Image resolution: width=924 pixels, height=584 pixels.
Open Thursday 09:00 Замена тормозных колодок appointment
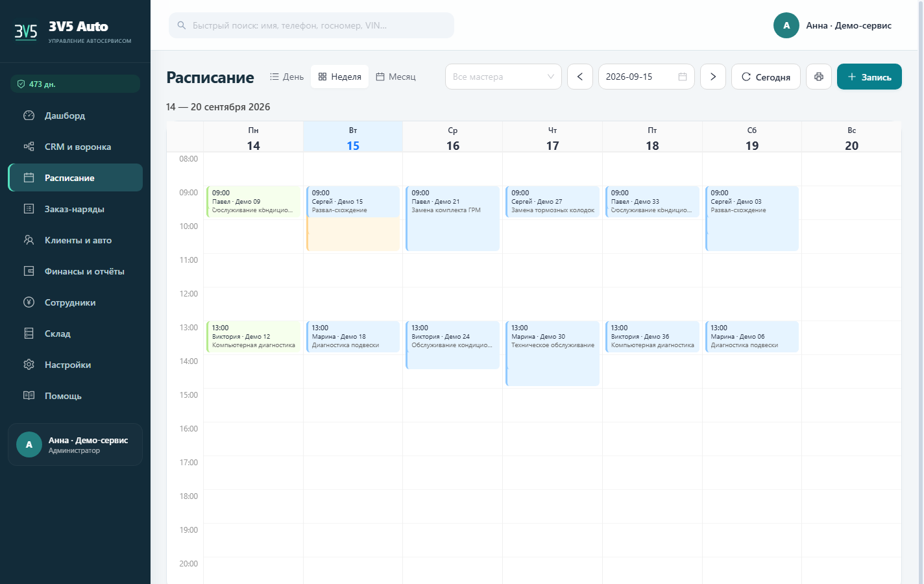pos(553,201)
